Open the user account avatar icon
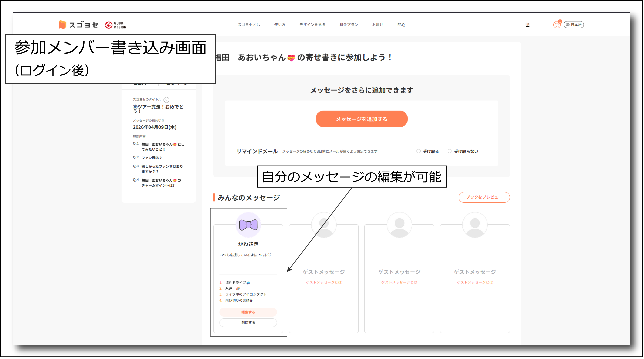644x359 pixels. pyautogui.click(x=528, y=25)
